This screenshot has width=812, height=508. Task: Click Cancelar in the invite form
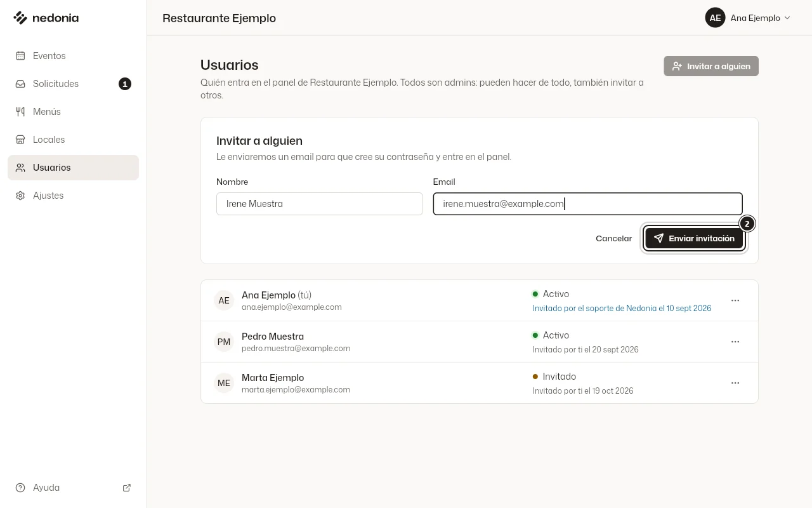[613, 238]
